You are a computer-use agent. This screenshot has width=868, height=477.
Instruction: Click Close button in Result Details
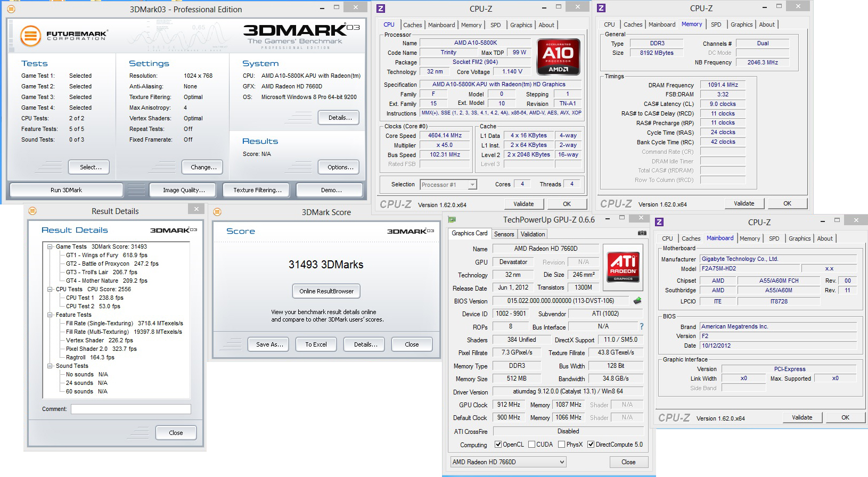click(176, 433)
